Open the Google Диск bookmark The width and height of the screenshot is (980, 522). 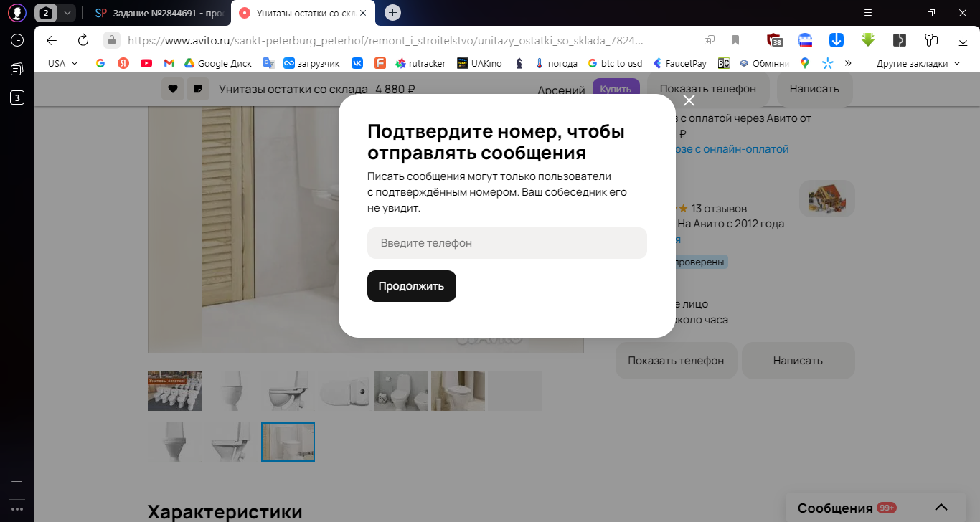(217, 63)
